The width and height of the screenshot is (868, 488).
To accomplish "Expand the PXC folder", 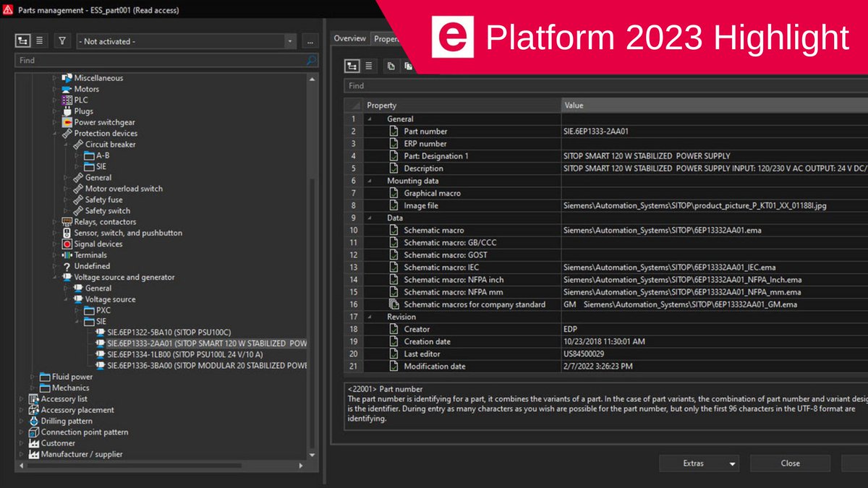I will [x=77, y=310].
